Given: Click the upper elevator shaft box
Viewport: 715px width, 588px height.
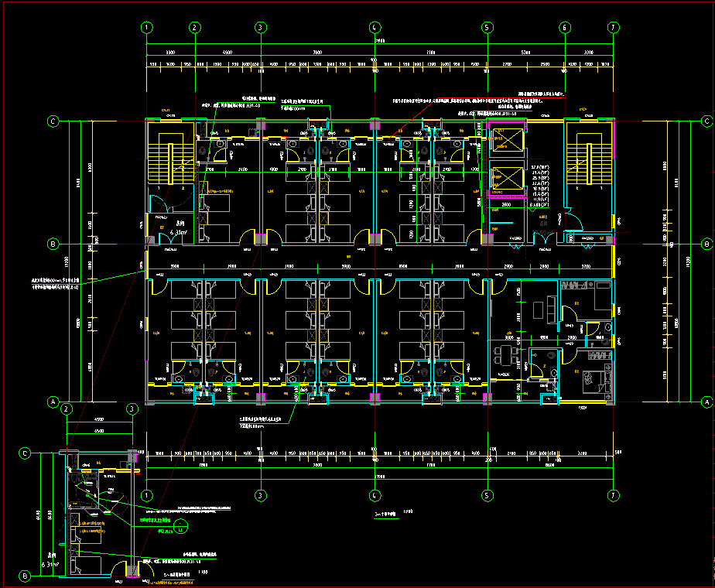Looking at the screenshot, I should coord(507,141).
